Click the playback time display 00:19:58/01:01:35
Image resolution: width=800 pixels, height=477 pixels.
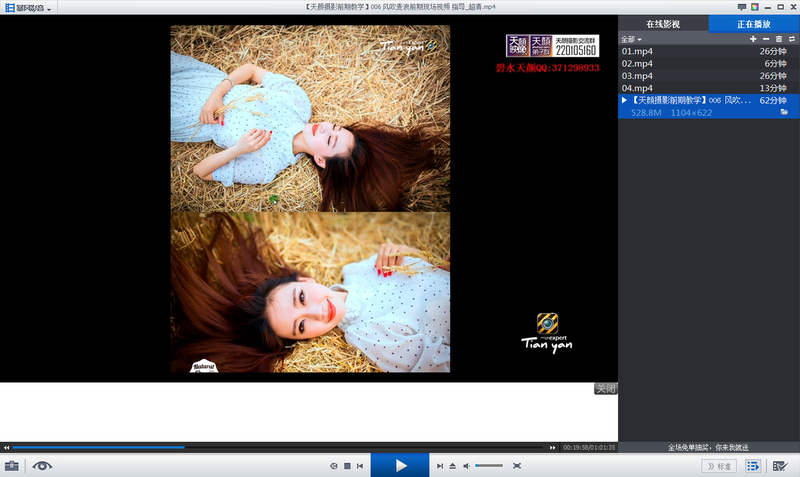(x=589, y=447)
